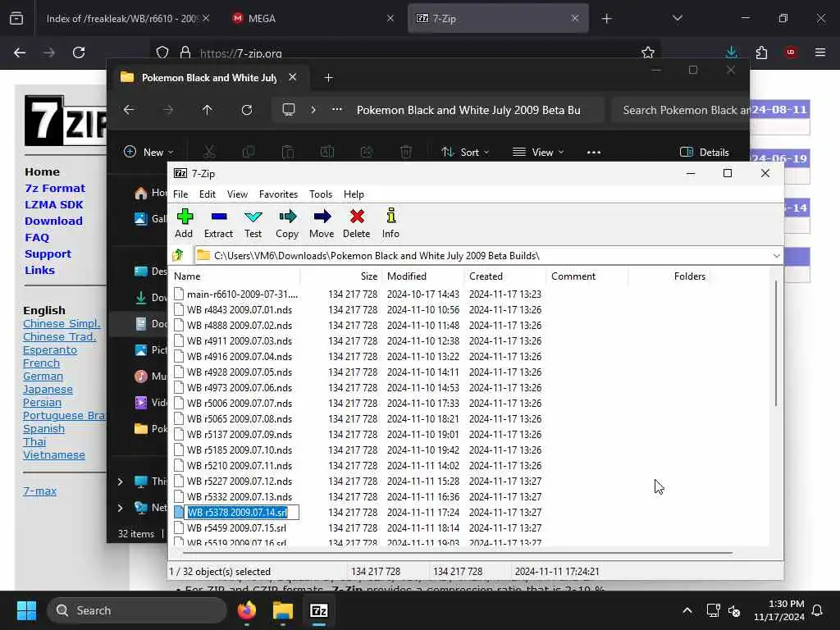Open the 7-Zip Edit menu
The width and height of the screenshot is (840, 630).
coord(208,194)
